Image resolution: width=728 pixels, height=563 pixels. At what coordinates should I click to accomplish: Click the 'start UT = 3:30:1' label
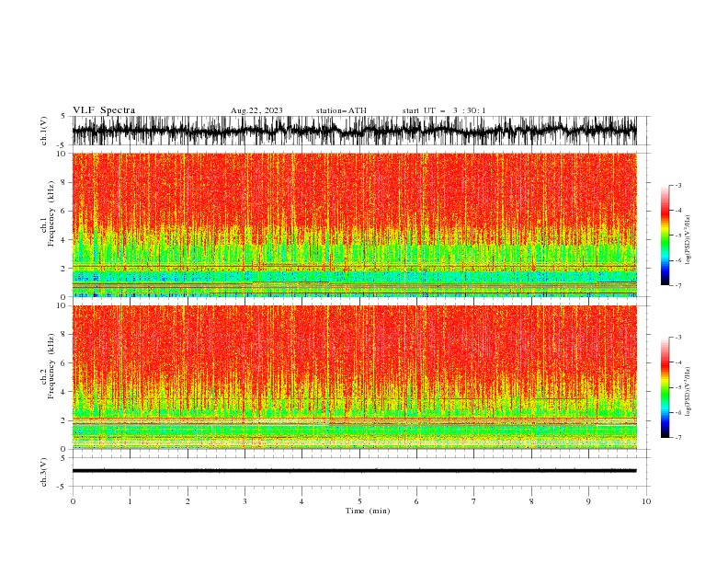click(x=443, y=110)
